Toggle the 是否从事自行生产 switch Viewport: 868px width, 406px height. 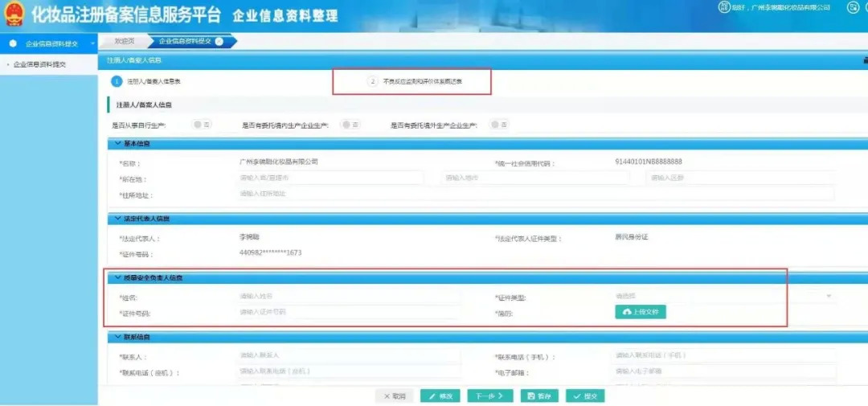pos(202,125)
